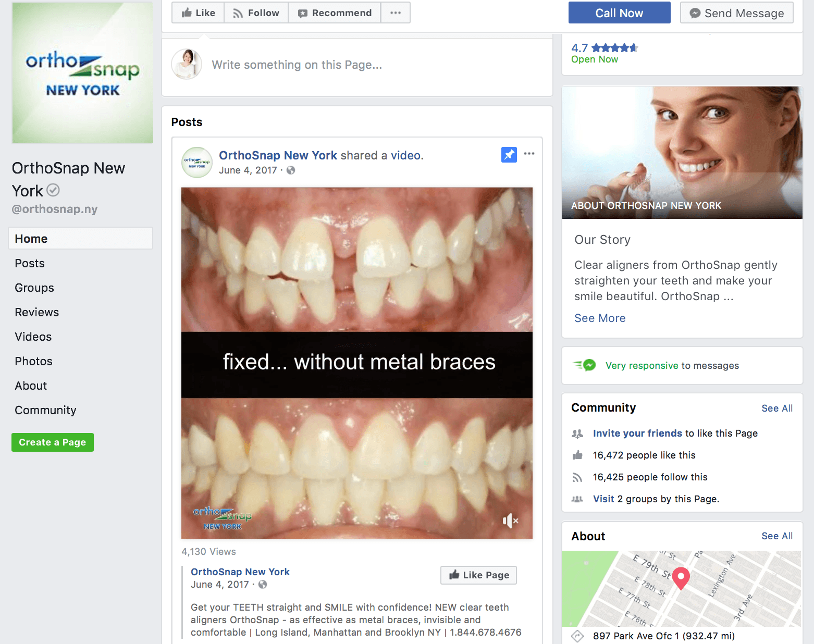The width and height of the screenshot is (814, 644).
Task: Go to Community in left sidebar
Action: tap(45, 410)
